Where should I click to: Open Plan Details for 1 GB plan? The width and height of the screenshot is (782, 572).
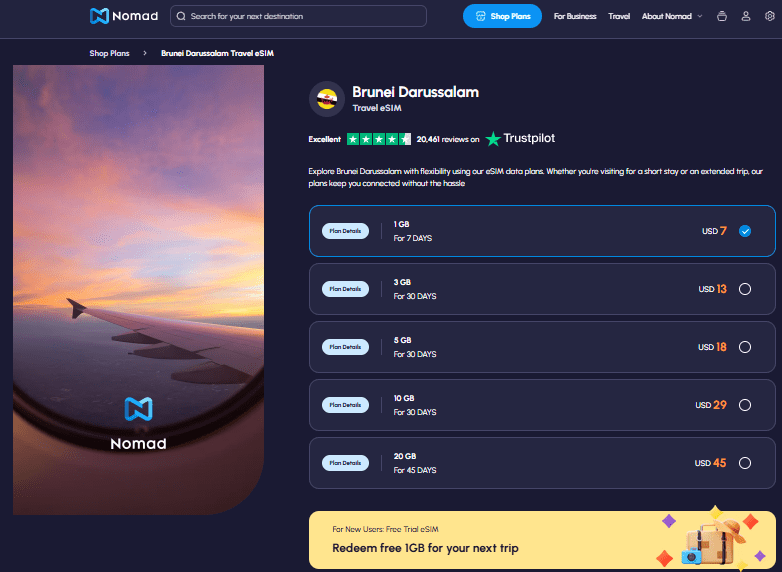click(x=345, y=231)
